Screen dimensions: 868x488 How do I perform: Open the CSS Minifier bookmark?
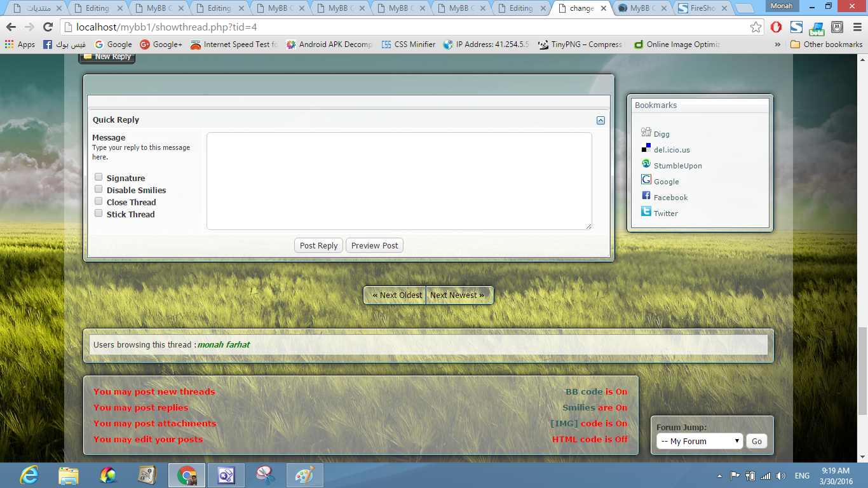[408, 44]
